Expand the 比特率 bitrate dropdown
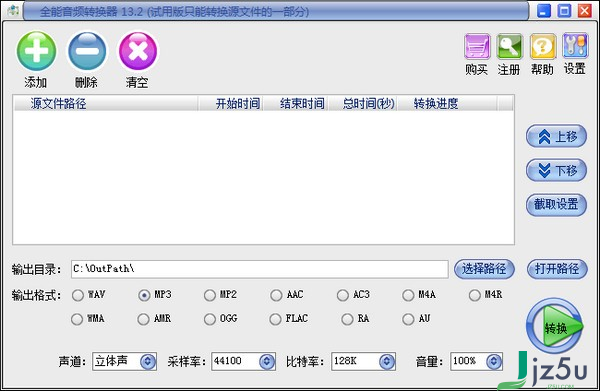This screenshot has height=391, width=600. (387, 362)
